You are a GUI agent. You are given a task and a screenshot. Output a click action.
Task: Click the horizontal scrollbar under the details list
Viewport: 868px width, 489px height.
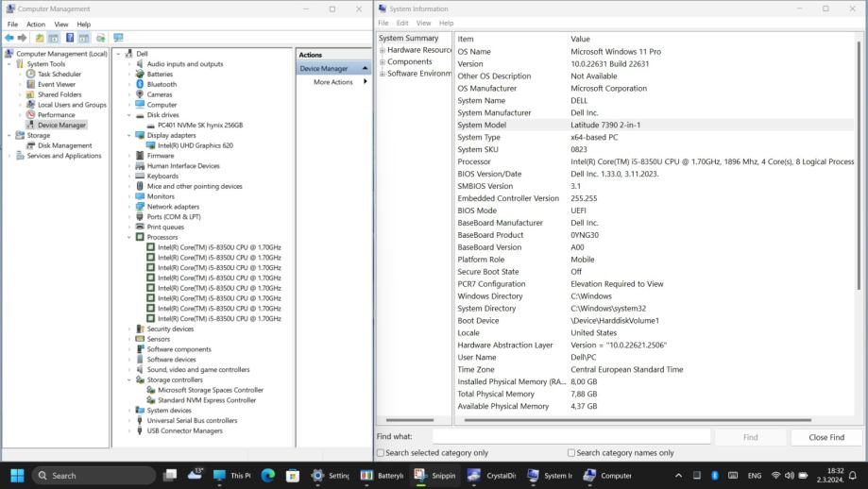(638, 420)
